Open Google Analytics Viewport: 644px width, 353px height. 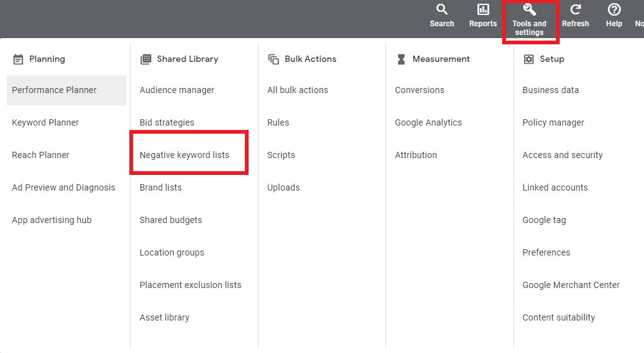tap(429, 122)
